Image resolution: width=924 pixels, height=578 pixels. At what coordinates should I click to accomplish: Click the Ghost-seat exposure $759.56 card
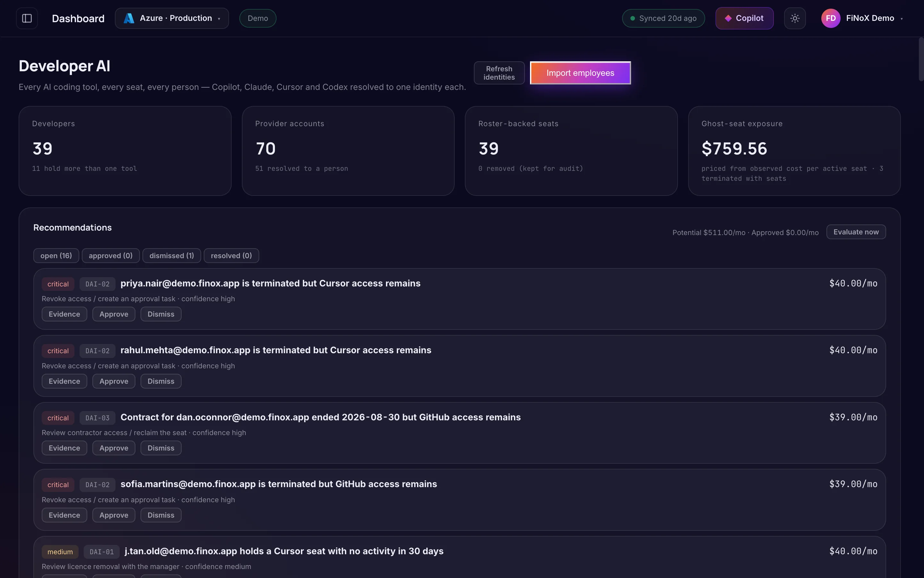(x=794, y=151)
